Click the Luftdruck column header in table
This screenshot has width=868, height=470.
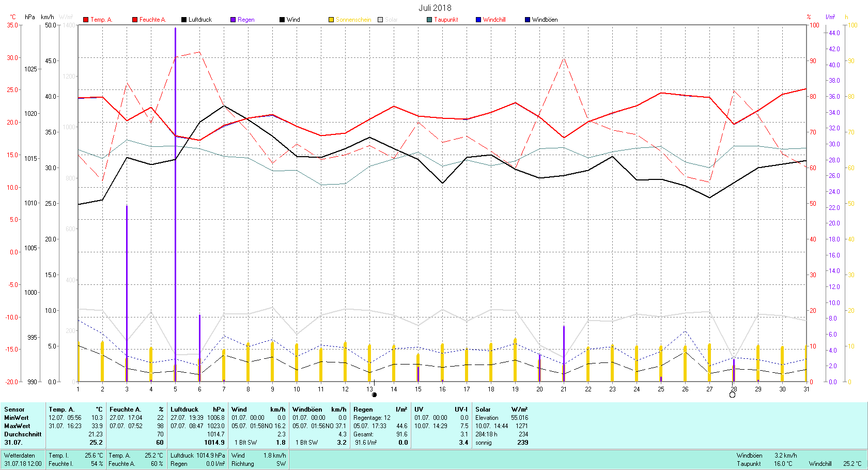click(184, 410)
